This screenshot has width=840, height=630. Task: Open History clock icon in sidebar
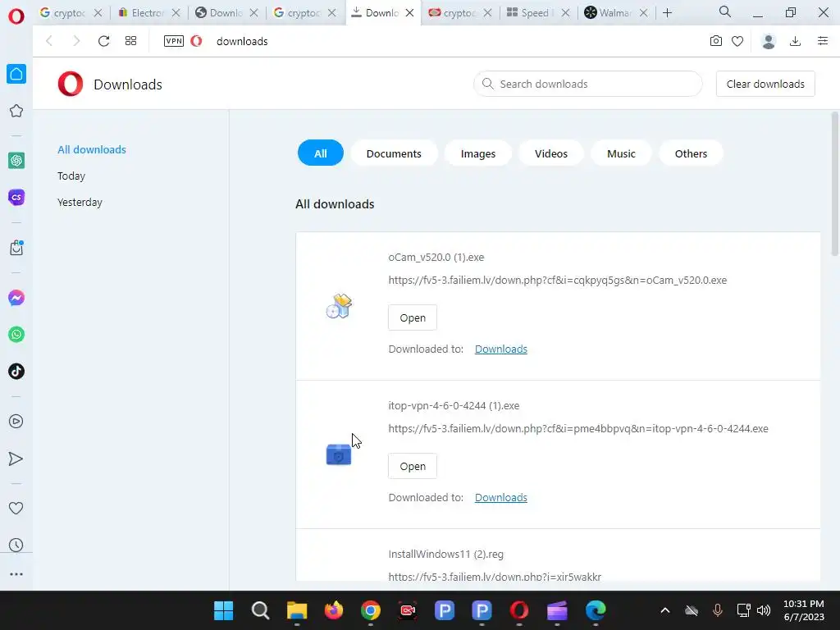pyautogui.click(x=16, y=545)
